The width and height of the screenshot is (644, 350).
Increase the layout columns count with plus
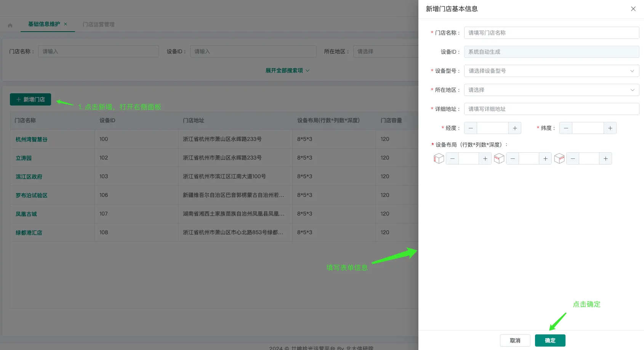[545, 158]
